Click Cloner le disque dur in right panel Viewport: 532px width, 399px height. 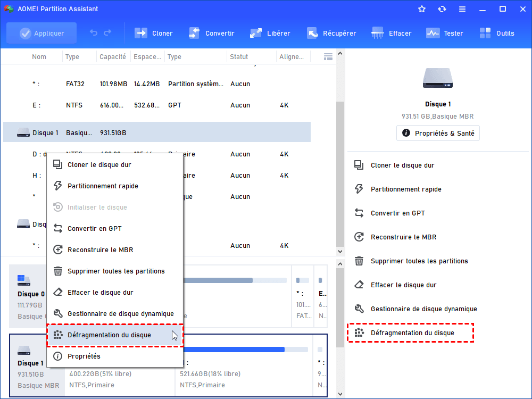coord(402,165)
